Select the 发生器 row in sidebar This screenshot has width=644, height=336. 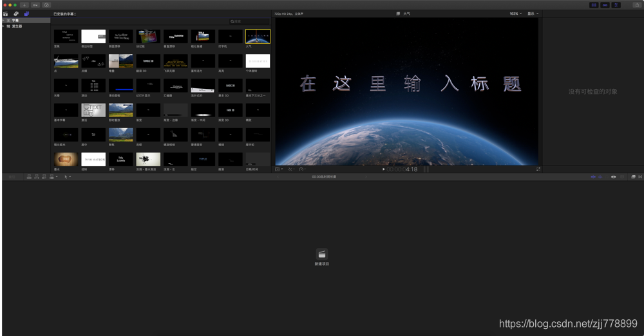point(26,26)
